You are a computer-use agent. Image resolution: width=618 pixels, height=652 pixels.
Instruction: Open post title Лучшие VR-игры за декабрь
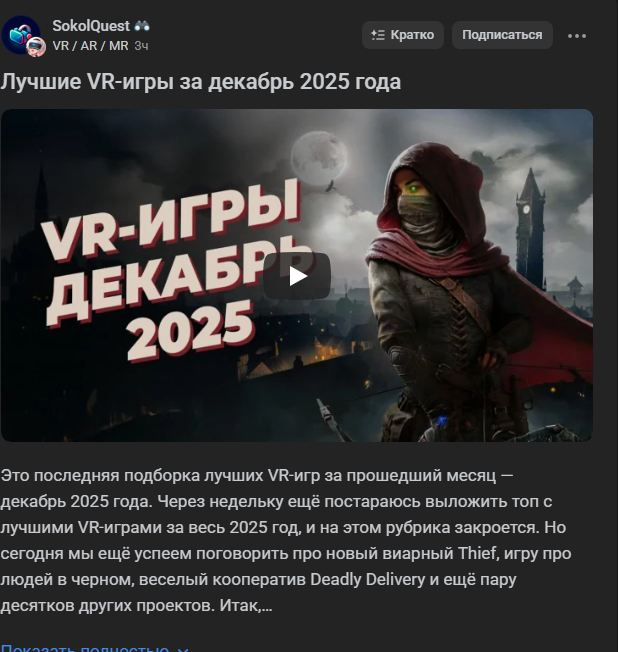pos(200,82)
